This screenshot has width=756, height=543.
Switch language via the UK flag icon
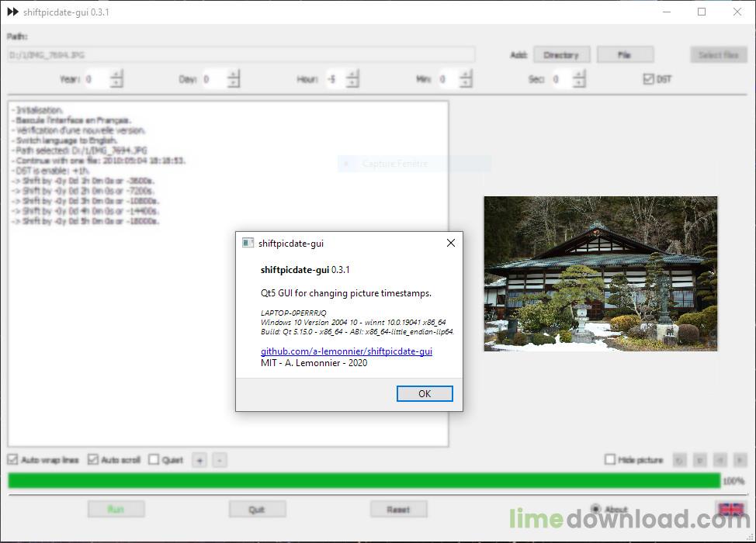click(x=731, y=510)
